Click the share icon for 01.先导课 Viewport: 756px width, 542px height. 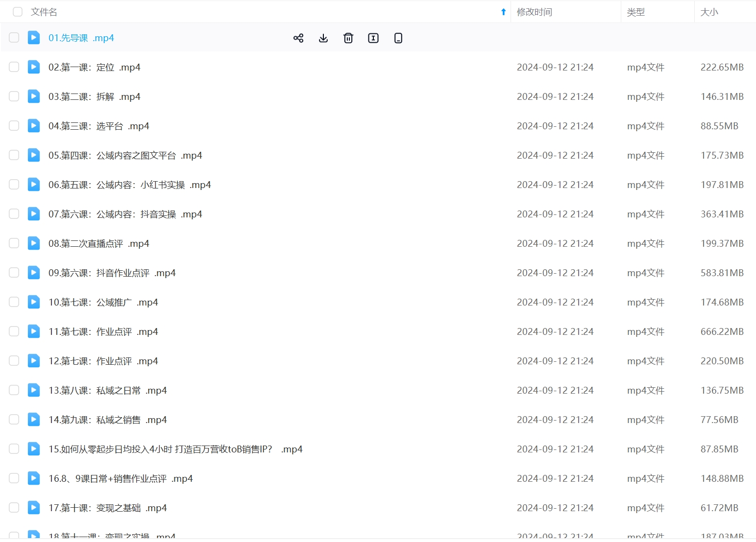298,38
